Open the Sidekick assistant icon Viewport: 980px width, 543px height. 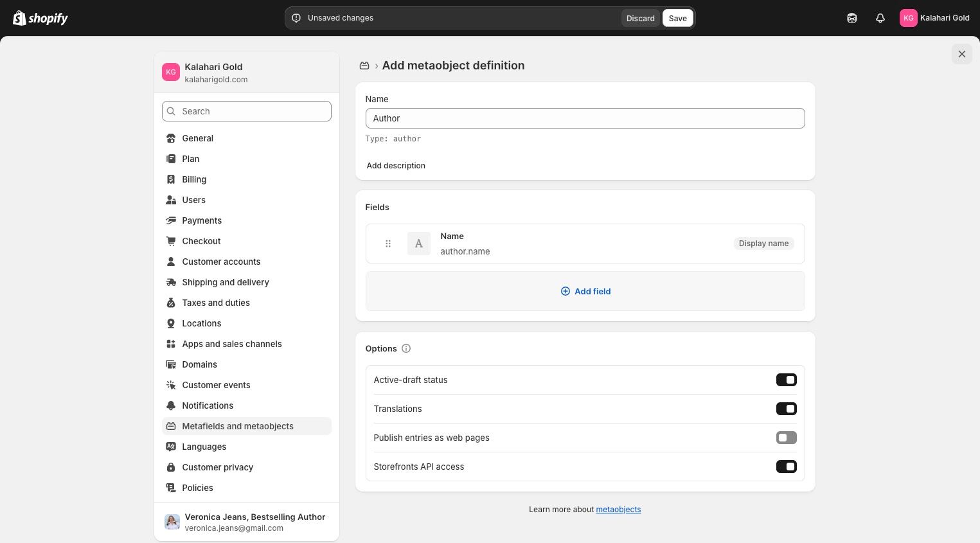pos(852,18)
